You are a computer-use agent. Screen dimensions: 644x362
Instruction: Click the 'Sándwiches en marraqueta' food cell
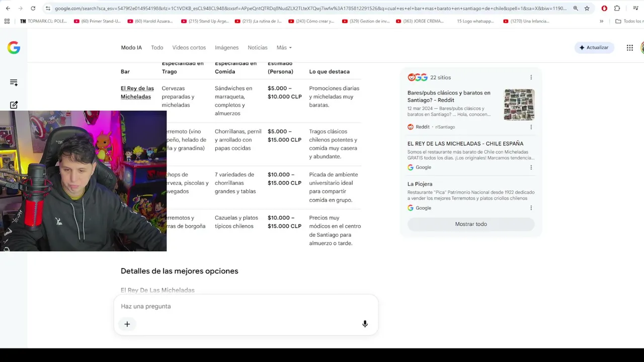(x=233, y=101)
